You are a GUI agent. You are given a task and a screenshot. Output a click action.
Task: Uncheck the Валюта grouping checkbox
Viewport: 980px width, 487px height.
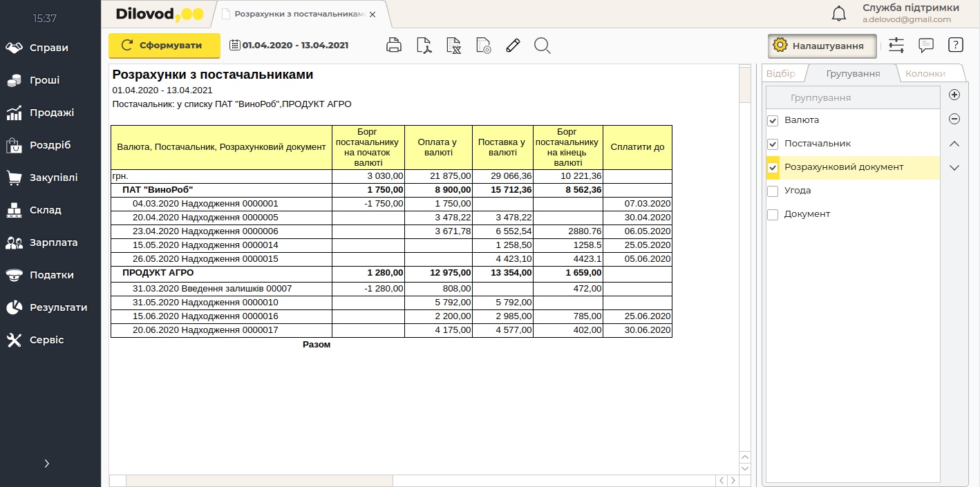[x=773, y=121]
